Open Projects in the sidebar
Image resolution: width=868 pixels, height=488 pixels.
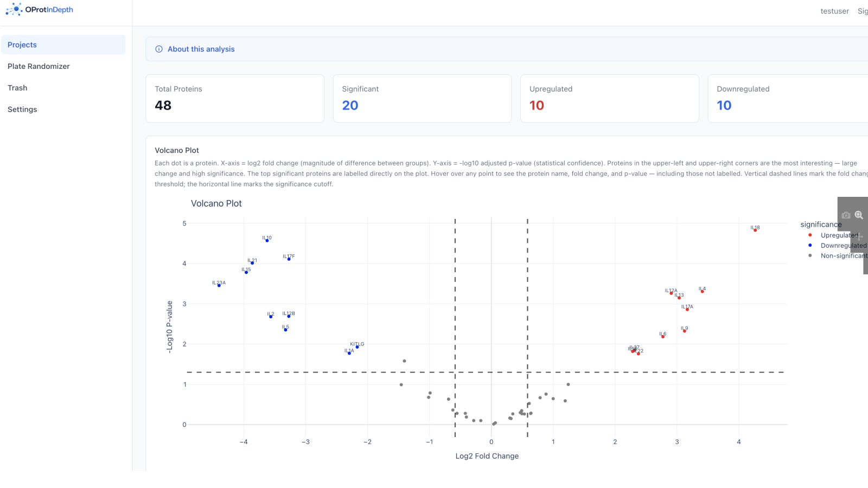[x=22, y=44]
